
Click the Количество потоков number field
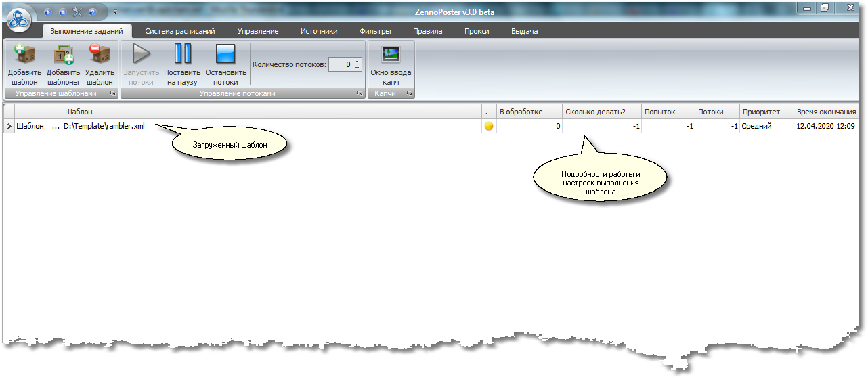[x=341, y=65]
